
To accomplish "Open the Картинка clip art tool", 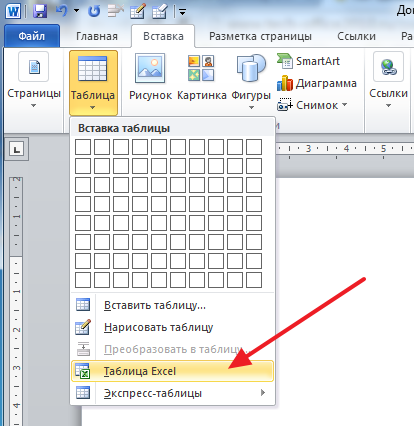I will click(x=202, y=77).
